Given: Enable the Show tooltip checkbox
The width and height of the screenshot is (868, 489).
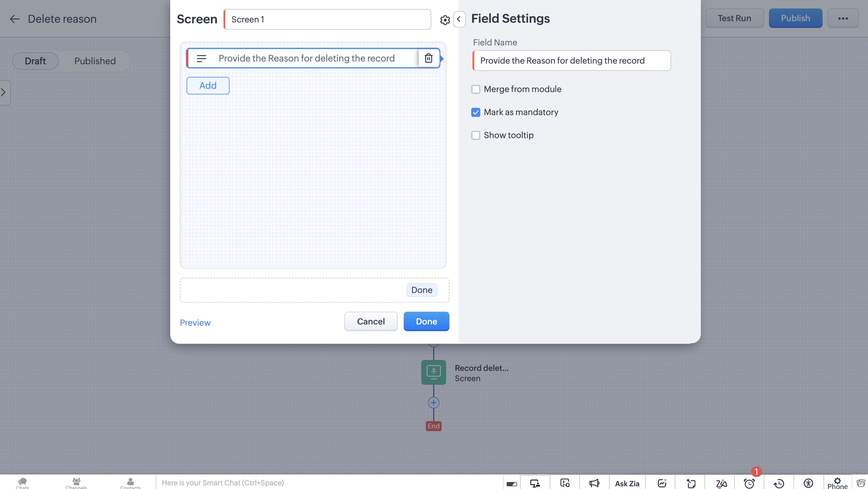Looking at the screenshot, I should tap(475, 135).
